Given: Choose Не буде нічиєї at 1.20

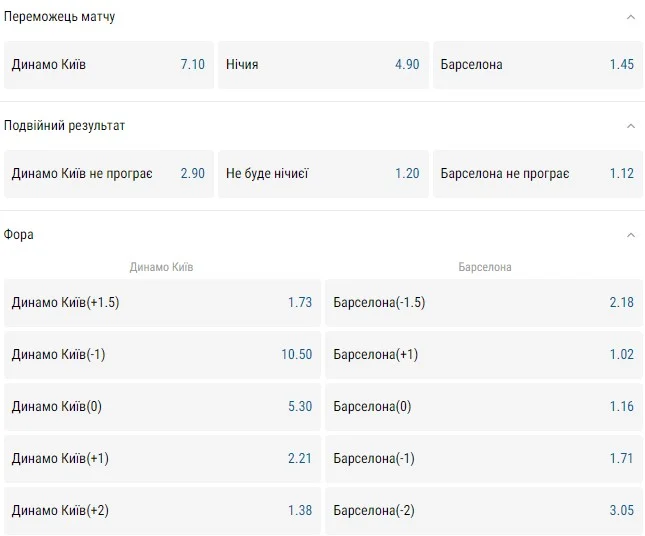Looking at the screenshot, I should point(323,174).
